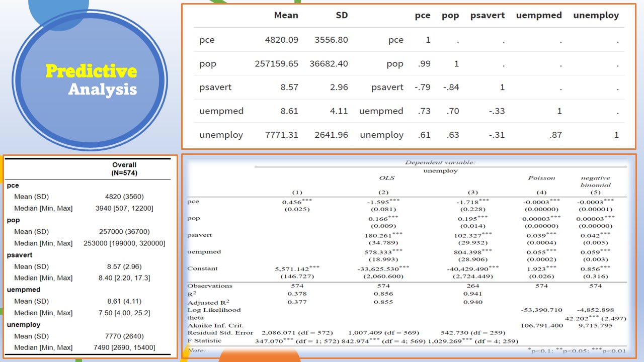Screen dimensions: 644x362
Task: Select the psavert–pop correlation -.84
Action: pos(451,87)
